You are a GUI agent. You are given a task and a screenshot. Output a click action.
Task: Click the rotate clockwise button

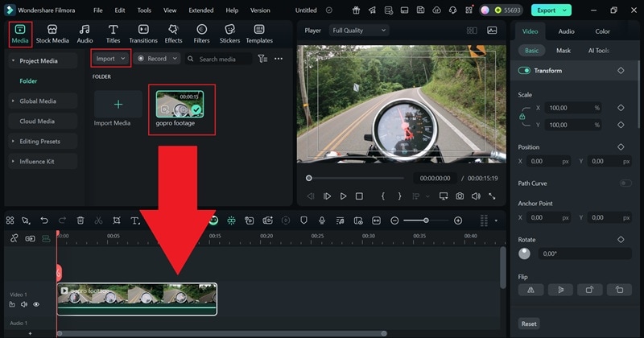click(x=590, y=290)
